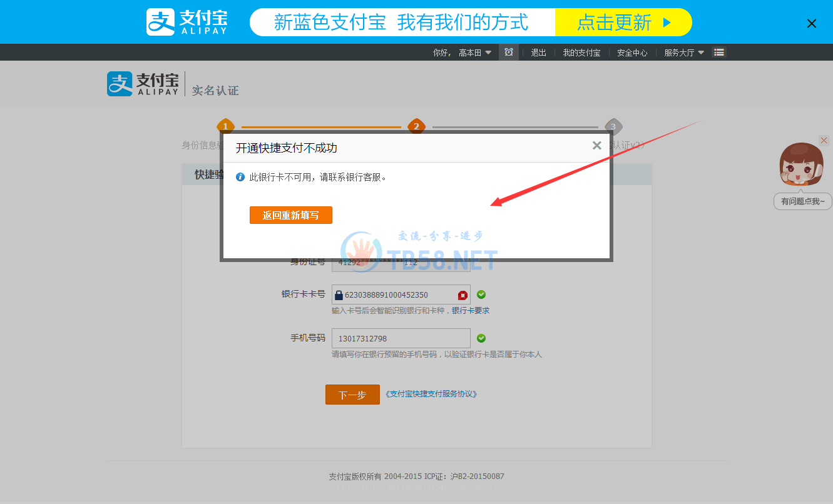Click the customer service avatar helper
This screenshot has height=504, width=833.
801,164
